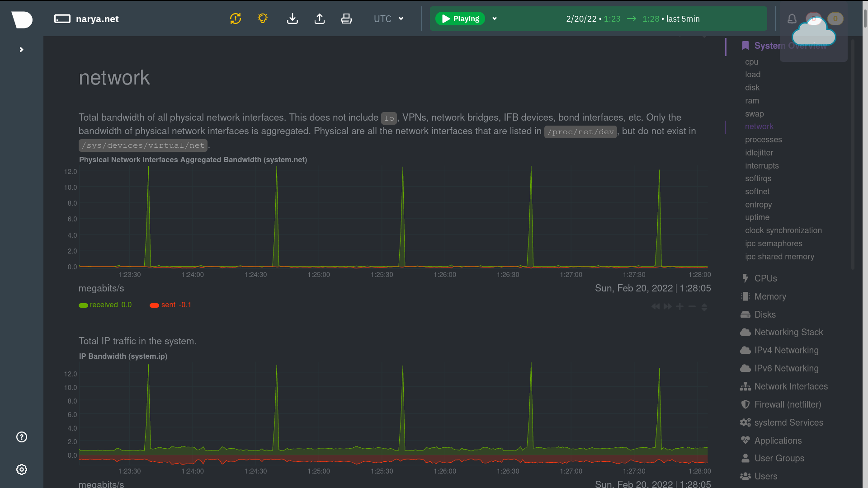Go to the IPv4 Networking section
Image resolution: width=868 pixels, height=488 pixels.
(786, 350)
